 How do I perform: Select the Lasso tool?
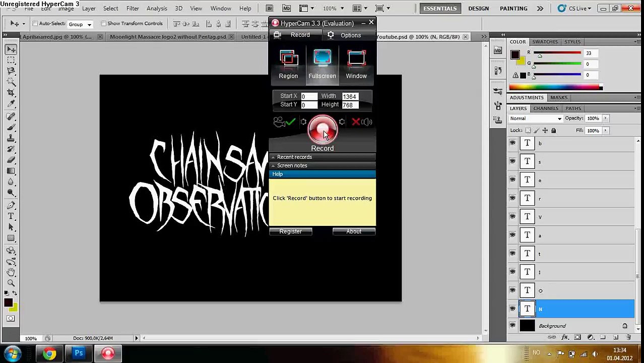[x=11, y=71]
